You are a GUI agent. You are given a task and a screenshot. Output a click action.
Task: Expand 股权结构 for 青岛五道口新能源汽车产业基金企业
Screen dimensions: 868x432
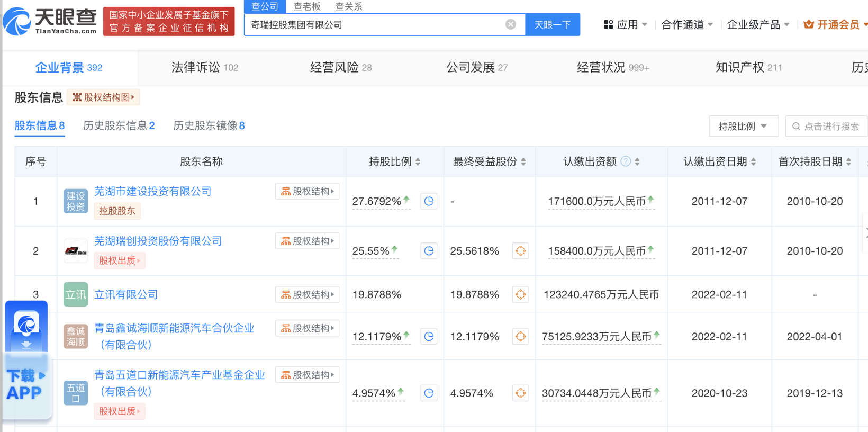(x=308, y=375)
